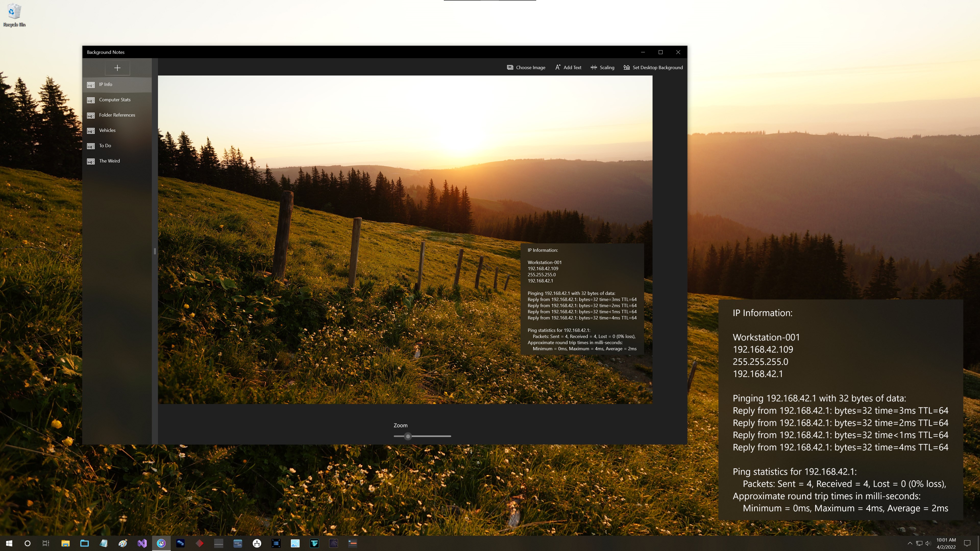The height and width of the screenshot is (551, 980).
Task: Click the plus button to add note
Action: pos(117,68)
